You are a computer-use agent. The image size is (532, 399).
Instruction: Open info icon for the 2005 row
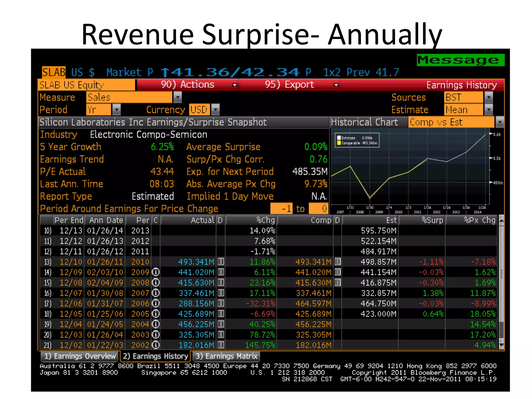click(x=155, y=314)
